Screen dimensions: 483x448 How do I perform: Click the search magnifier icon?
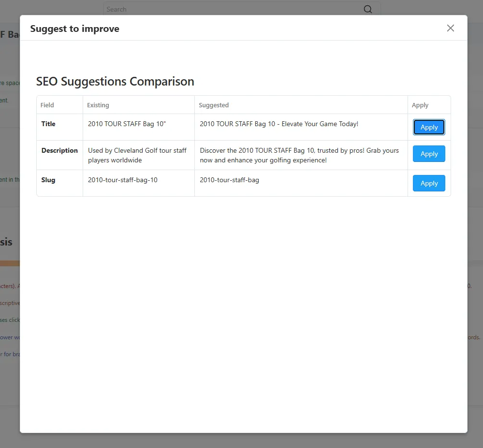(x=368, y=9)
